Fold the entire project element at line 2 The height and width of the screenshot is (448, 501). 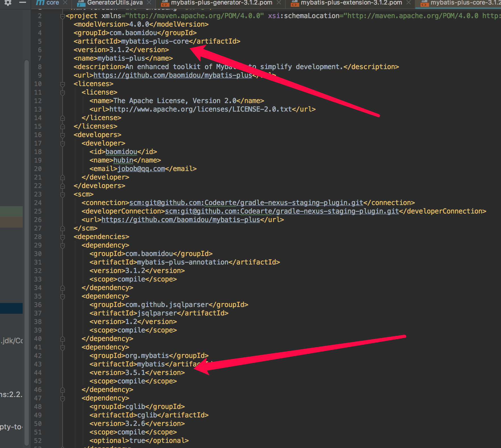coord(62,16)
